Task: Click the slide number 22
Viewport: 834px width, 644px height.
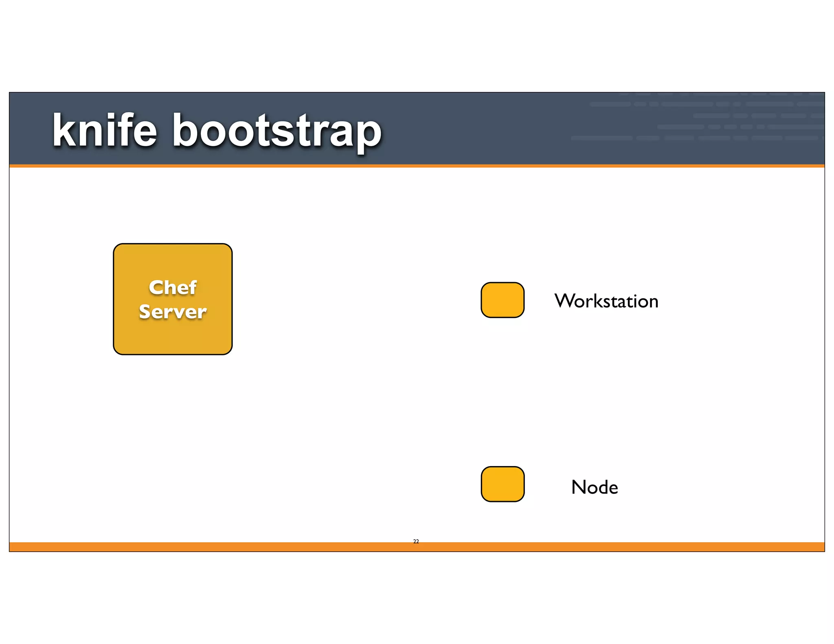Action: click(416, 541)
